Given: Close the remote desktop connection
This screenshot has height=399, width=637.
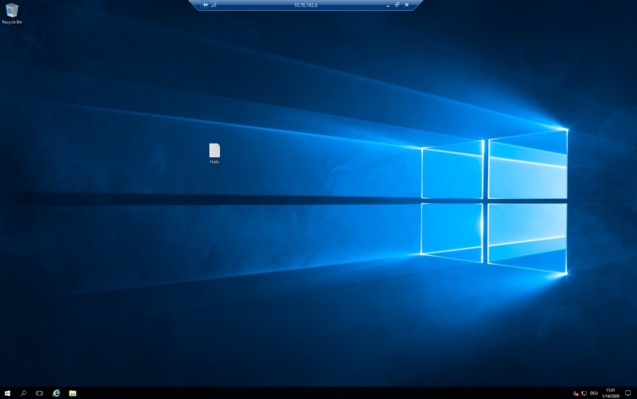Looking at the screenshot, I should point(407,5).
